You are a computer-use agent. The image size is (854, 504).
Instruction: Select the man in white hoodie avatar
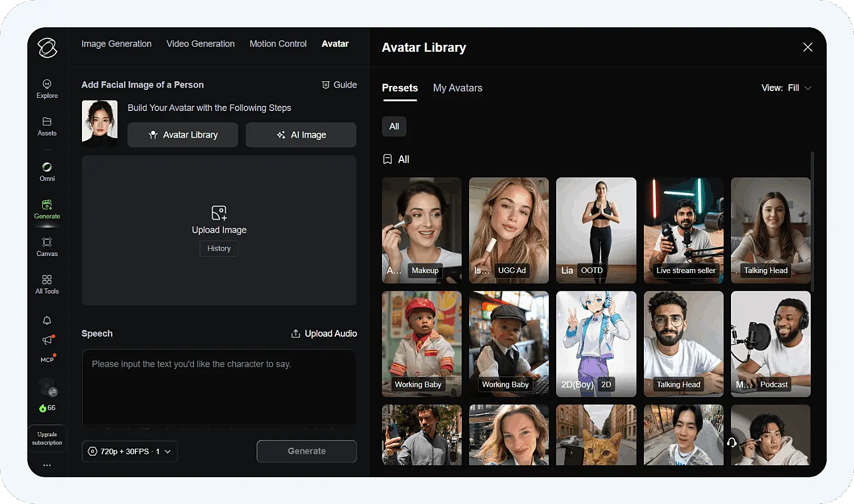pos(771,435)
